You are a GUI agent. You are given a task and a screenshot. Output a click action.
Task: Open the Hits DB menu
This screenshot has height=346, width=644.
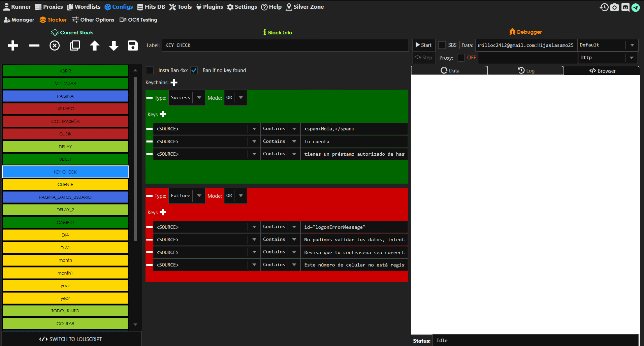click(x=151, y=7)
